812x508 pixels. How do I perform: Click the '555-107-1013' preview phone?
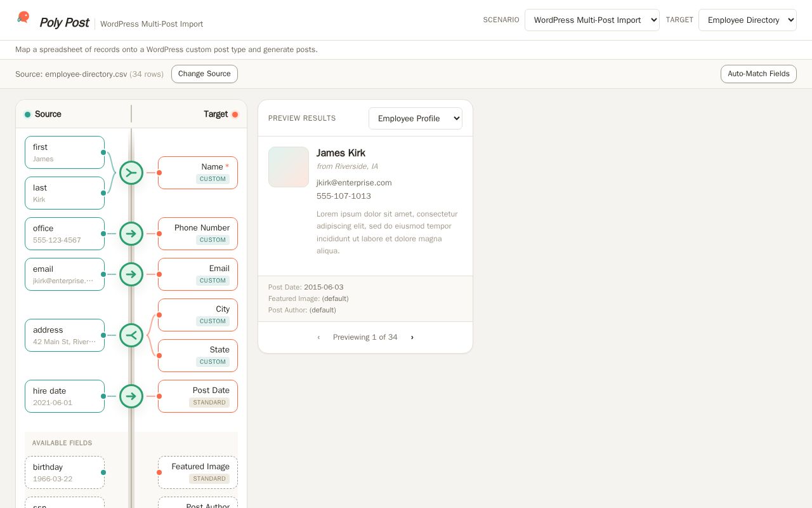[x=344, y=196]
